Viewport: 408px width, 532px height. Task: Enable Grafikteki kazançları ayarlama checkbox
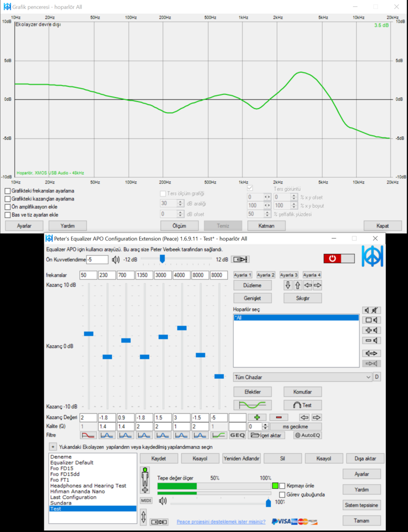[x=7, y=199]
